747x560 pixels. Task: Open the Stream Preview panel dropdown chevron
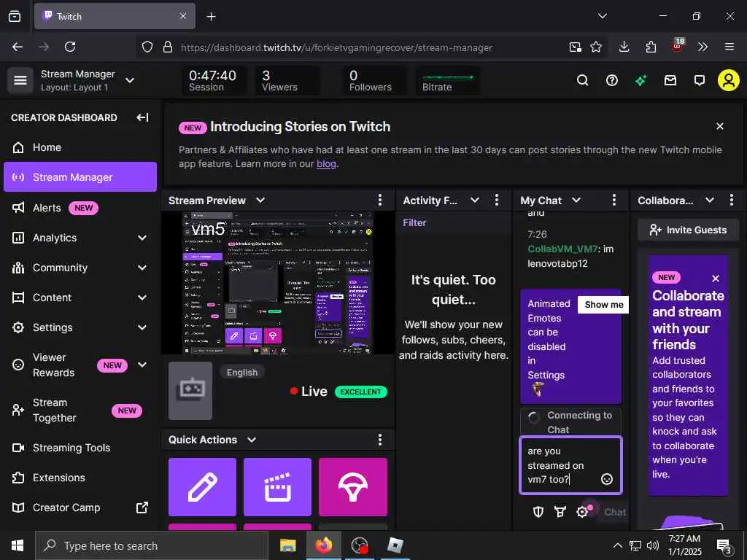point(260,200)
